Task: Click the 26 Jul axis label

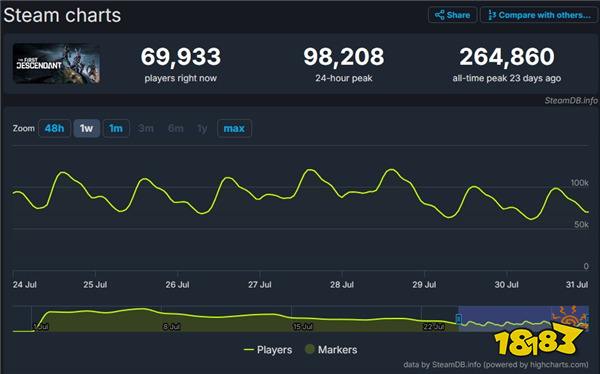Action: click(178, 284)
